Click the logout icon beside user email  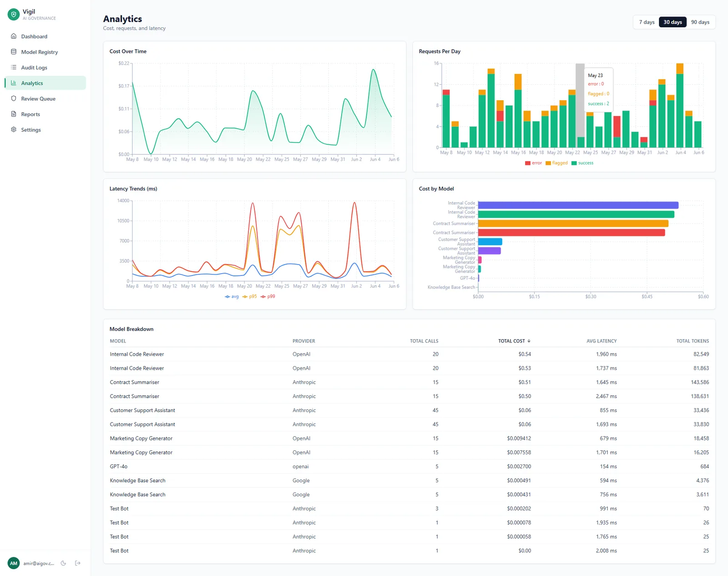coord(78,563)
